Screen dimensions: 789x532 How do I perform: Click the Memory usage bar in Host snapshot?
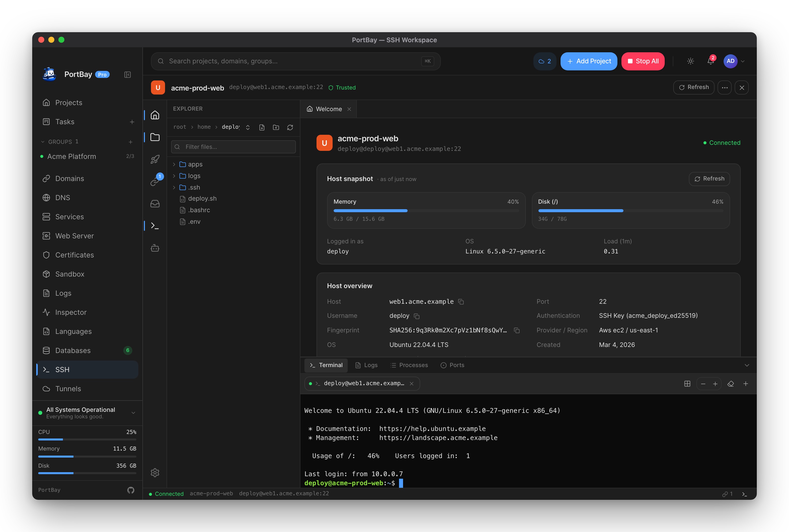(426, 211)
